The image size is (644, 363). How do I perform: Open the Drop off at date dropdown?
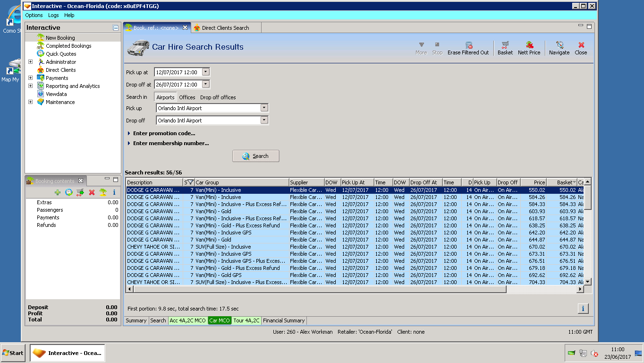205,85
